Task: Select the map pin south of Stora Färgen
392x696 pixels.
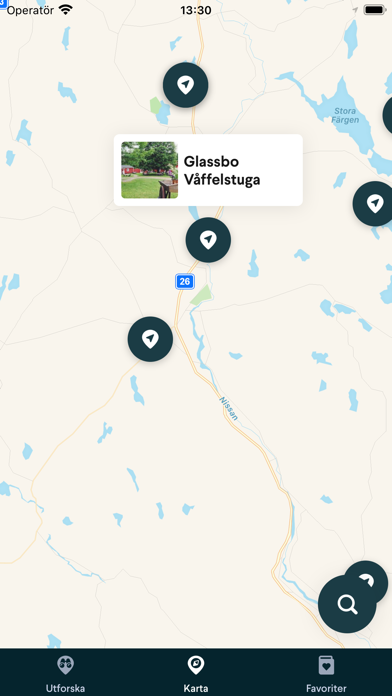Action: pos(373,204)
